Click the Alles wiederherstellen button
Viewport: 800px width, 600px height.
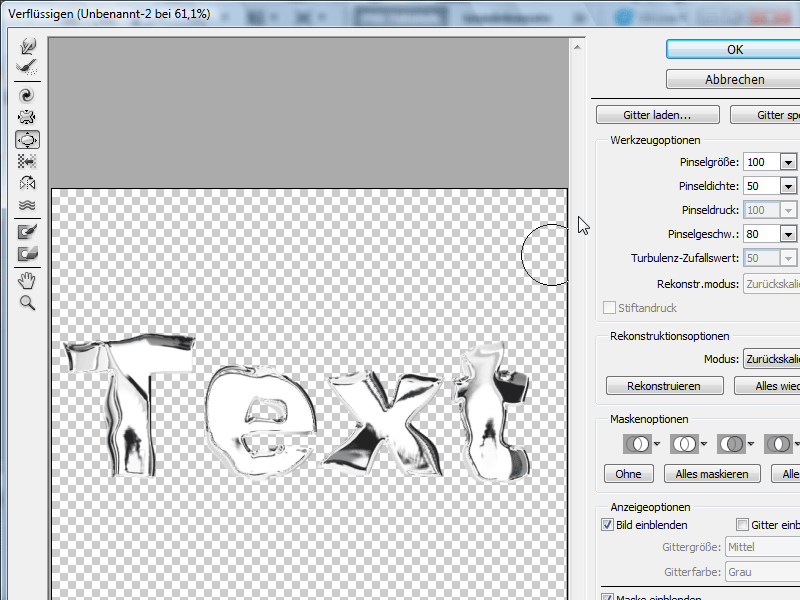[x=767, y=386]
